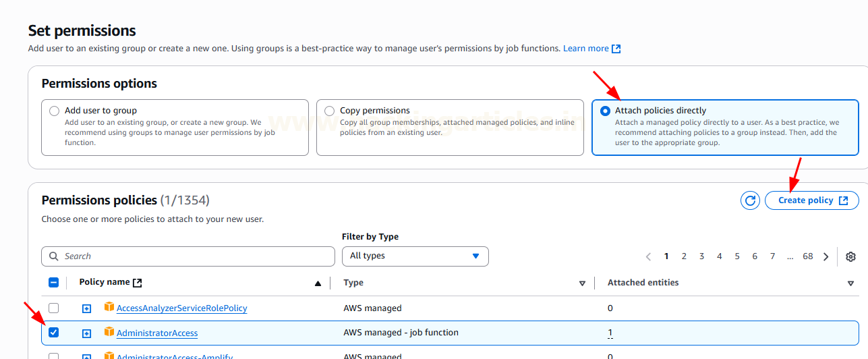Click the Attached entities column header
The image size is (868, 359).
(x=643, y=283)
